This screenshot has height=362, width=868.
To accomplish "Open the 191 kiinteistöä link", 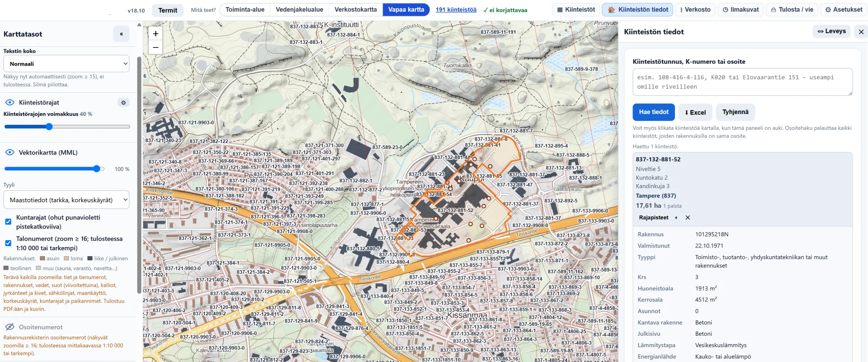I will 456,10.
